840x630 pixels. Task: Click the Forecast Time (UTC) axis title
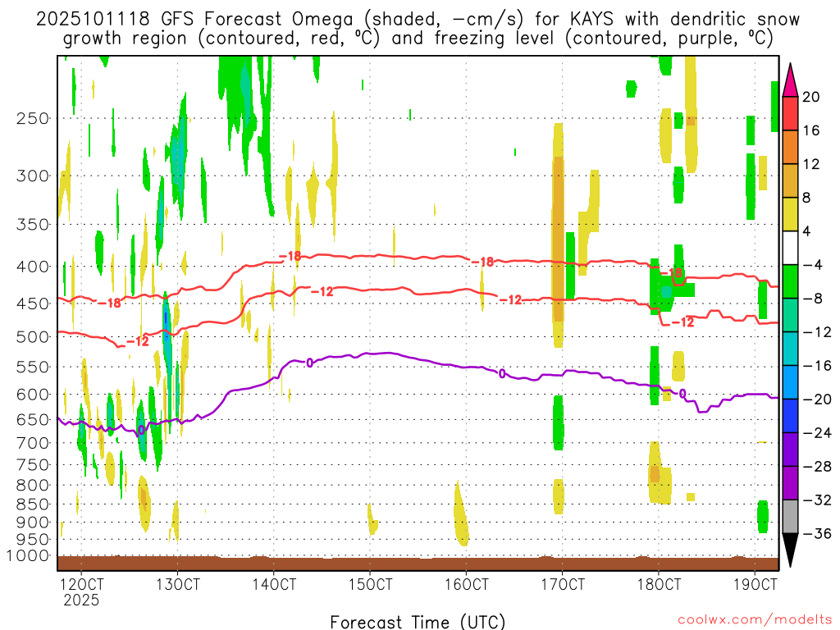(x=418, y=622)
